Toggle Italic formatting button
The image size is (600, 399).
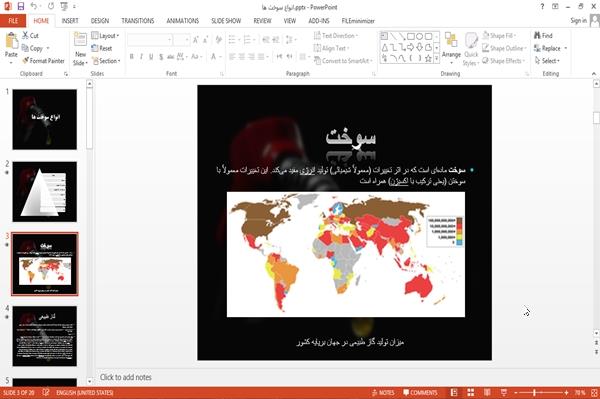141,57
